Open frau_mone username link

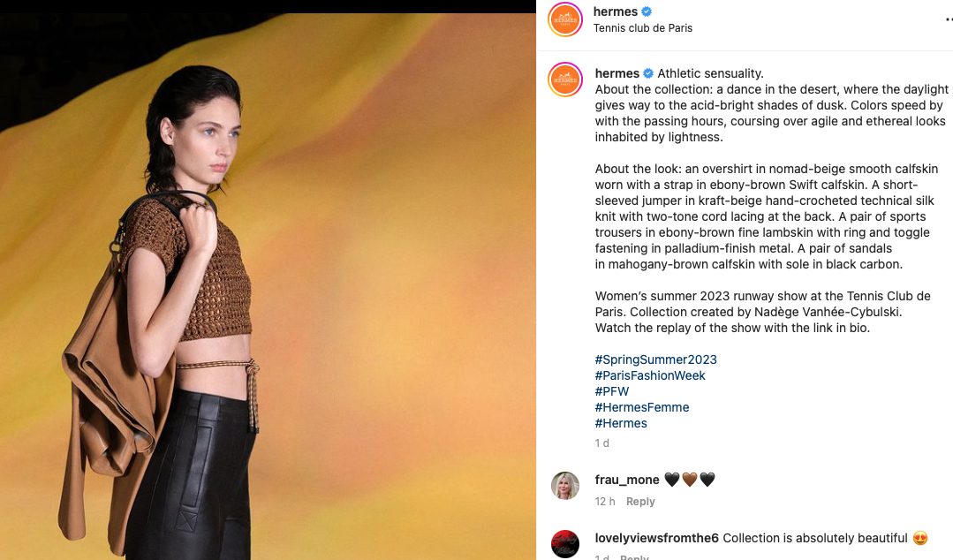pos(626,480)
